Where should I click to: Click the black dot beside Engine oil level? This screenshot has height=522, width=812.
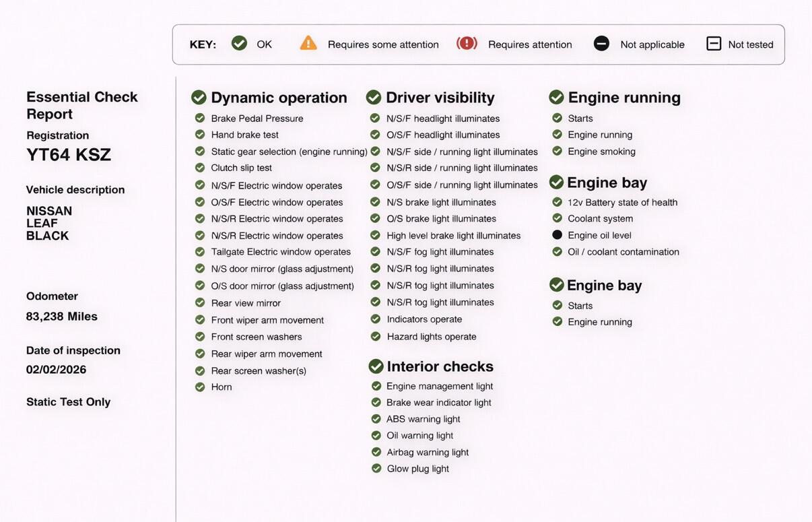[557, 235]
